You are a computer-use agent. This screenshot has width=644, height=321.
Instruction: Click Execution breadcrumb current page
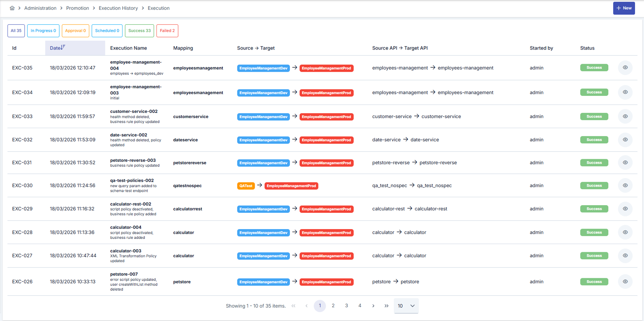(x=158, y=8)
